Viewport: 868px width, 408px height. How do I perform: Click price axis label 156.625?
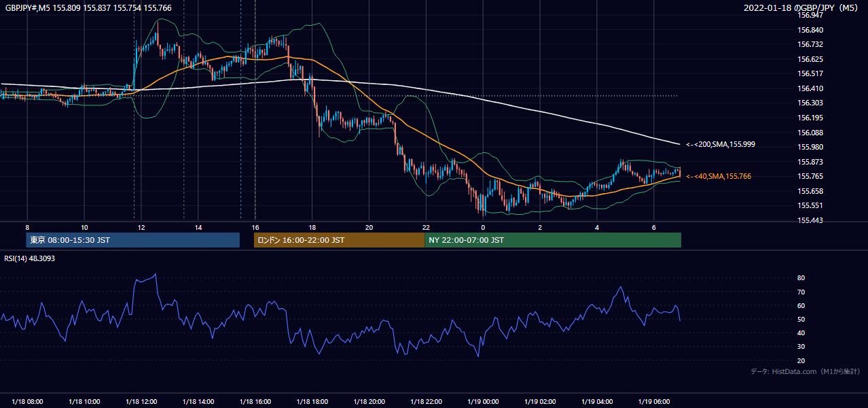click(x=810, y=59)
